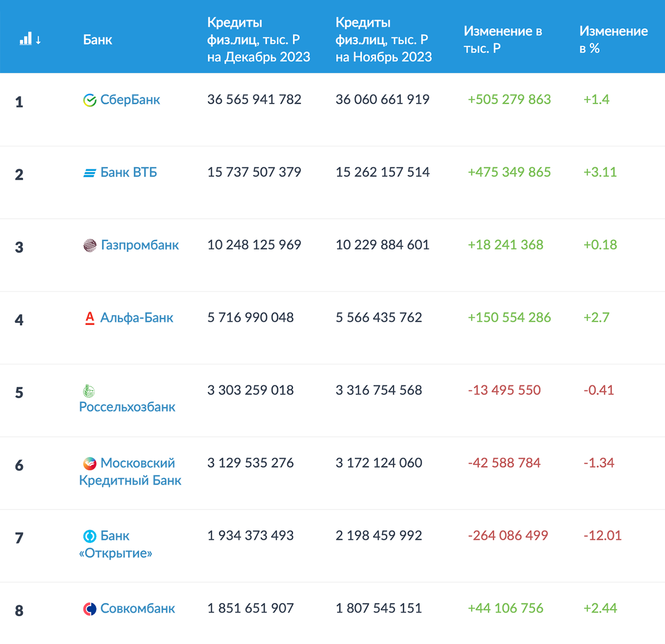Select the value -42 588 784
The image size is (665, 644).
(504, 462)
